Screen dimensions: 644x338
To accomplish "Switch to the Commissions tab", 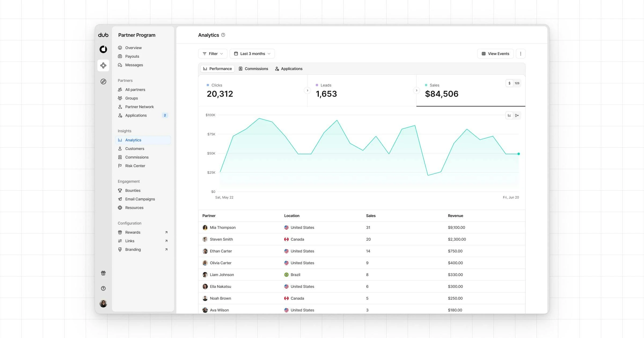I will click(x=254, y=69).
